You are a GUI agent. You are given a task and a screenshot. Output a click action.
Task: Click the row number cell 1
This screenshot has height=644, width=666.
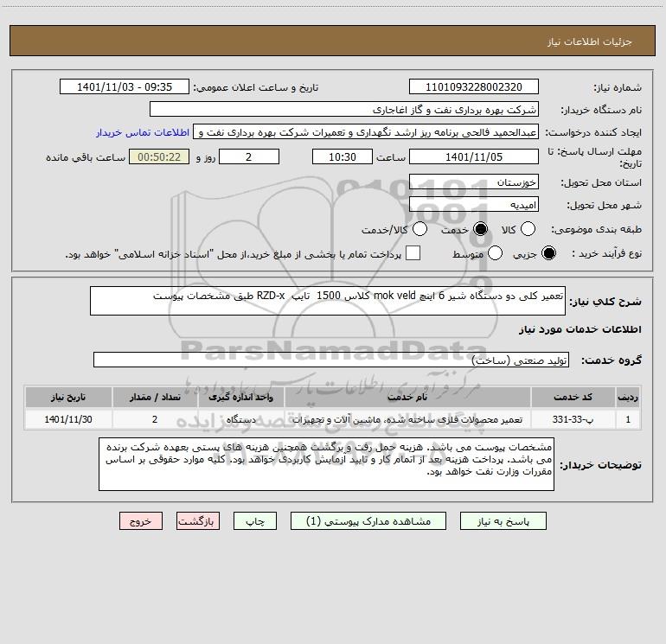tap(628, 419)
